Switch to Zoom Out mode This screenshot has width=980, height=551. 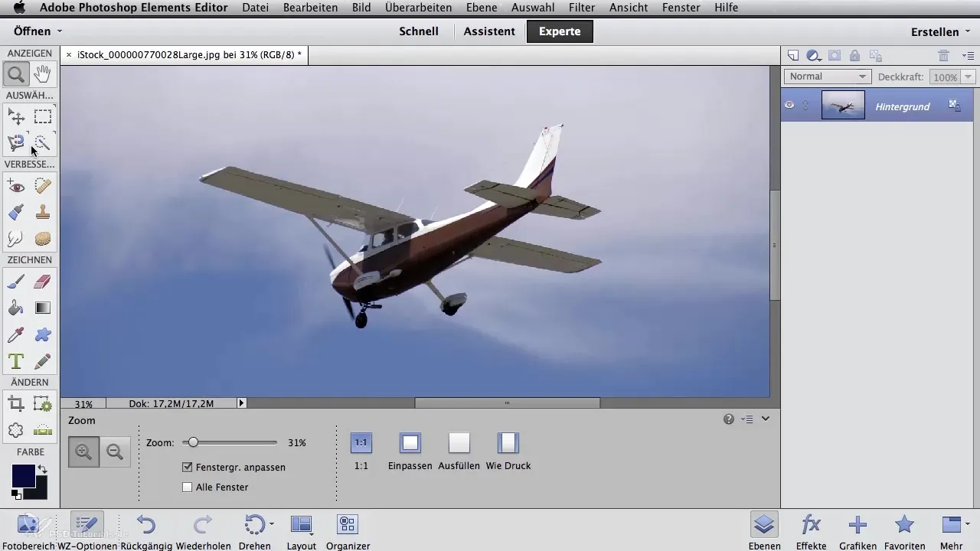[115, 452]
